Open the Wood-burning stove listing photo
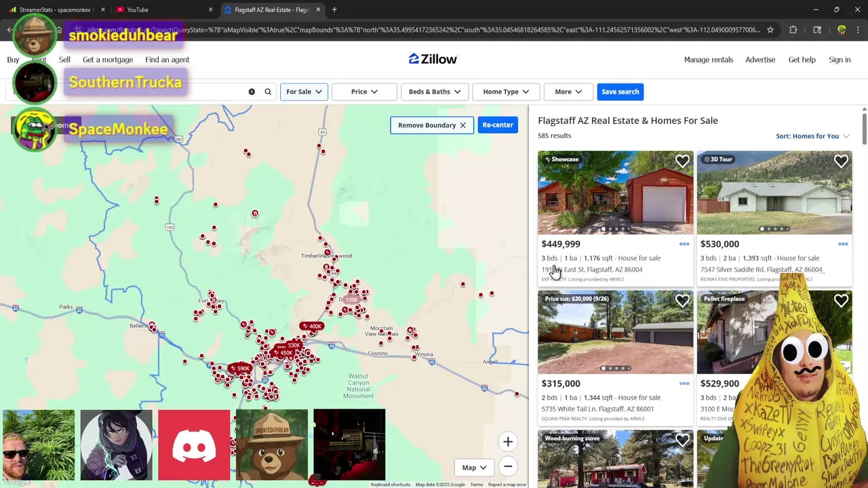Image resolution: width=868 pixels, height=488 pixels. pos(616,459)
